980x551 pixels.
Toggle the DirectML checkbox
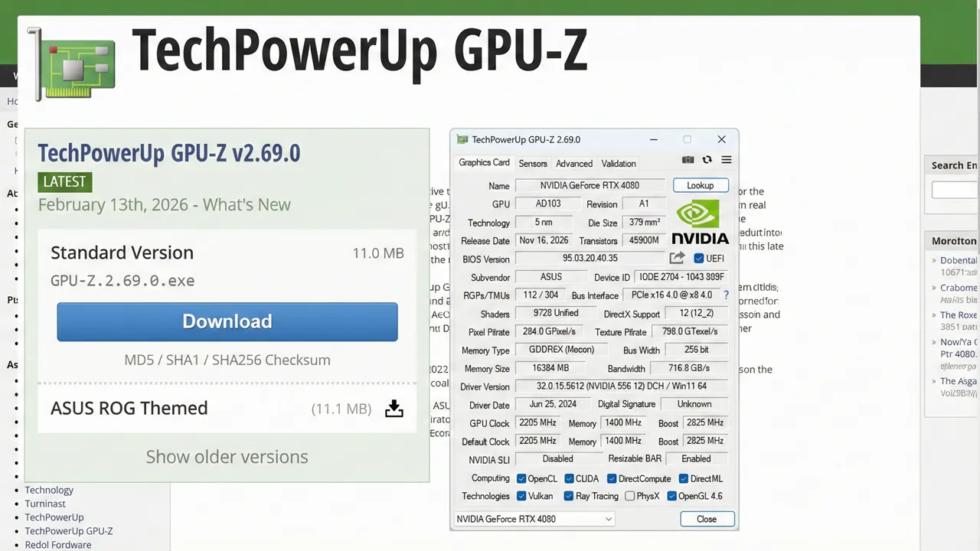683,479
